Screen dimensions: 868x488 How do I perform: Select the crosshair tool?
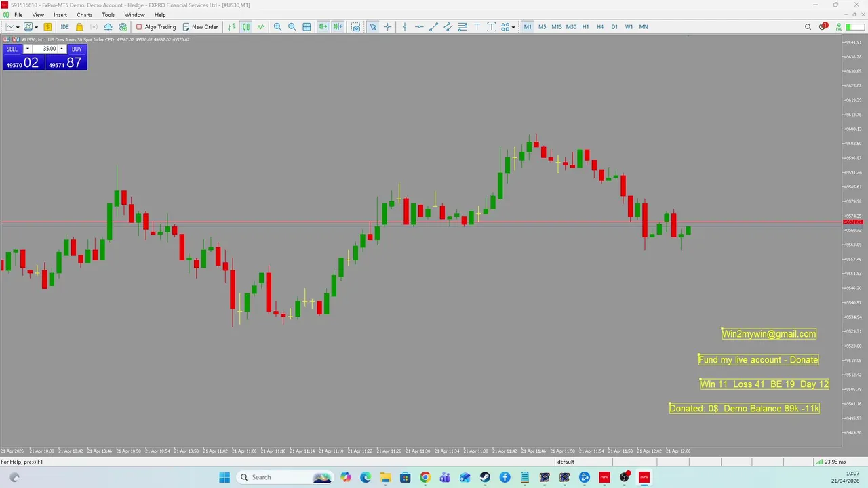388,27
